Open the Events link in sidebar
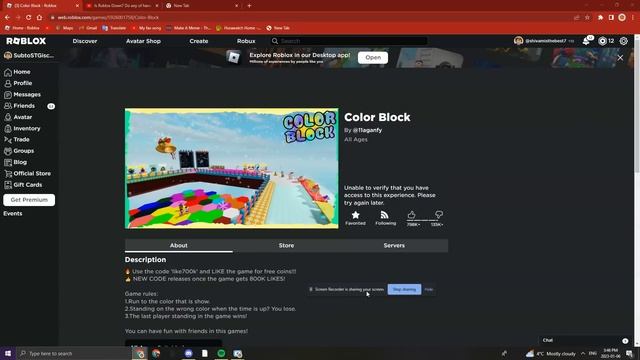Image resolution: width=640 pixels, height=360 pixels. tap(13, 213)
